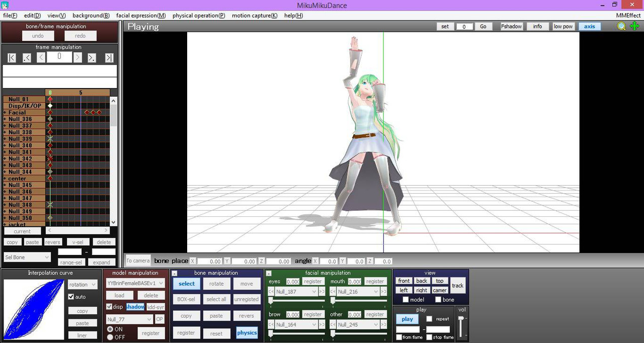
Task: Click the undo button
Action: [38, 36]
